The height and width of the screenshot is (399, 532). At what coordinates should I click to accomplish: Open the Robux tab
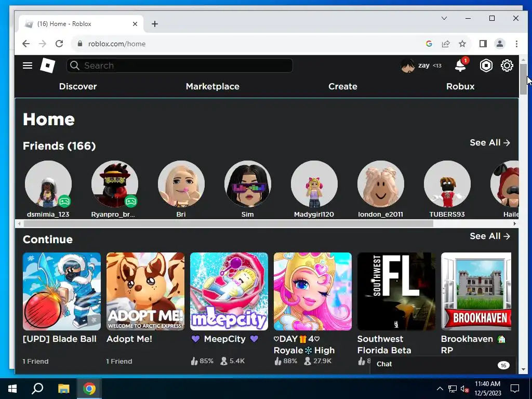click(x=460, y=86)
